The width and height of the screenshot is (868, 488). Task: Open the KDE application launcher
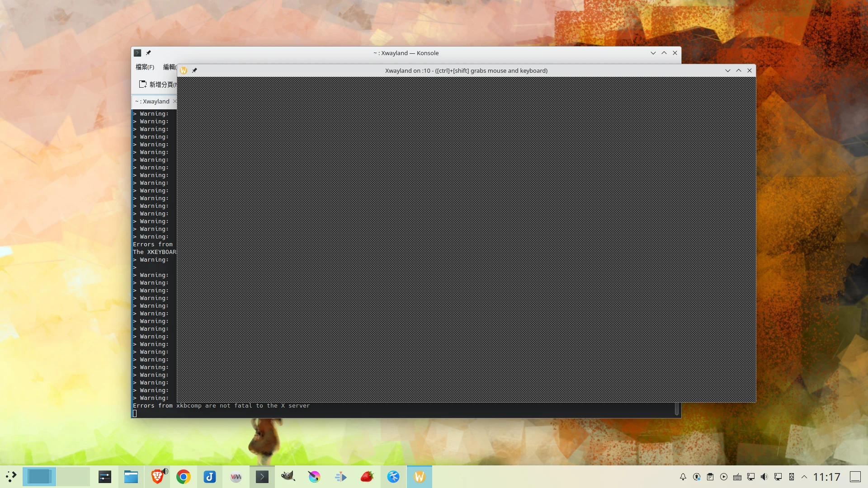tap(11, 477)
